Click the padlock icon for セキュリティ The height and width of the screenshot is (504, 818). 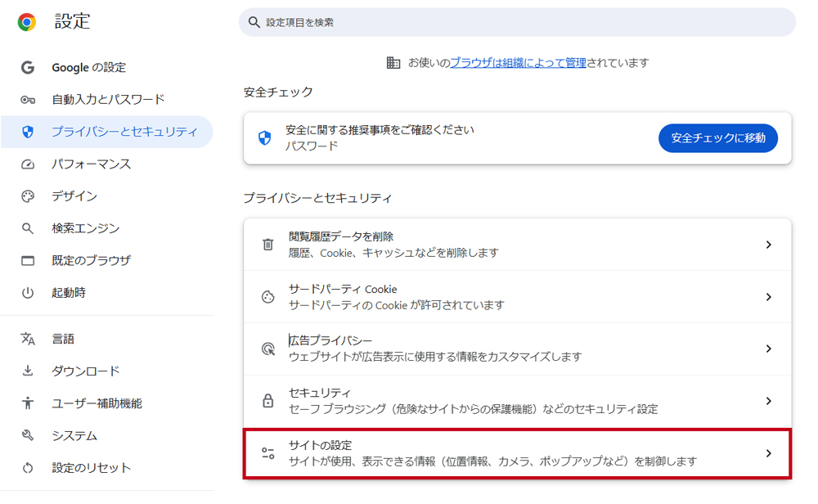pyautogui.click(x=268, y=401)
